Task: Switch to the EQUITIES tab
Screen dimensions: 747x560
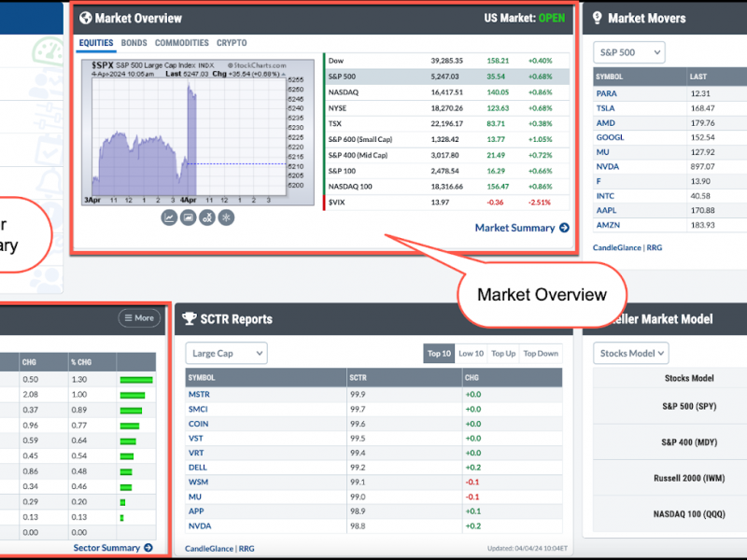Action: (x=96, y=43)
